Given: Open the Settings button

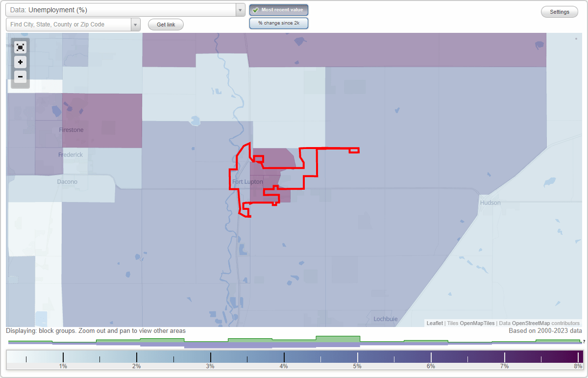Looking at the screenshot, I should 560,12.
